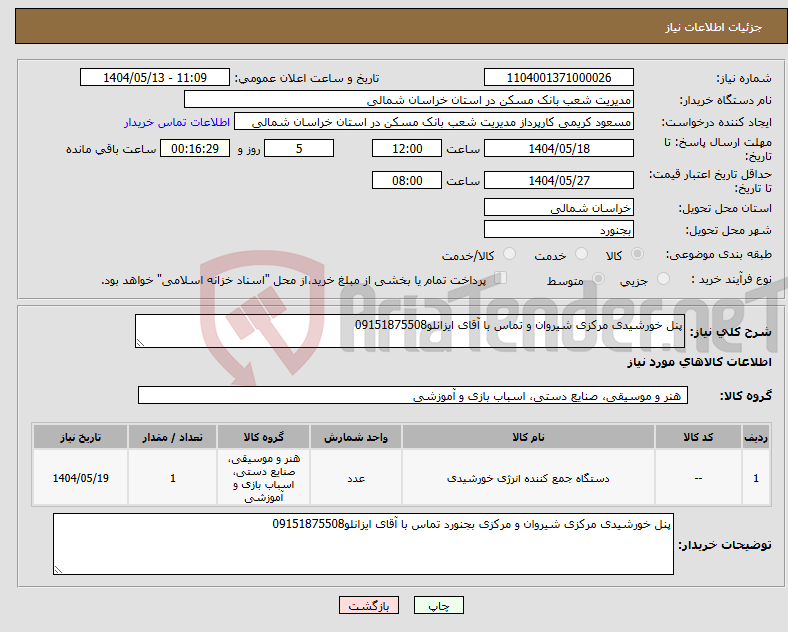Click the ردیف column header
788x632 pixels.
756,437
